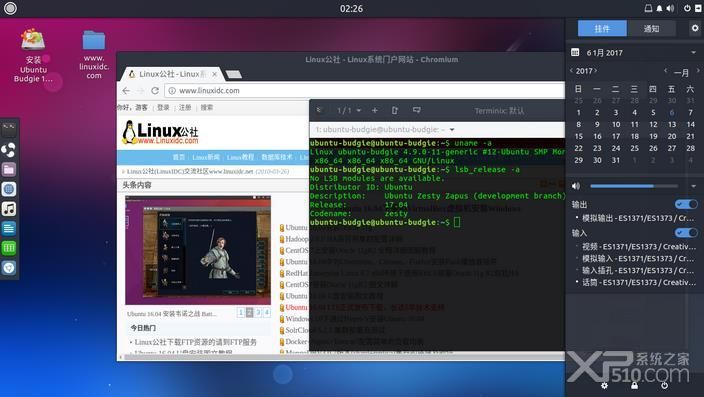This screenshot has width=704, height=397.
Task: Go to previous year in calendar
Action: click(x=571, y=71)
